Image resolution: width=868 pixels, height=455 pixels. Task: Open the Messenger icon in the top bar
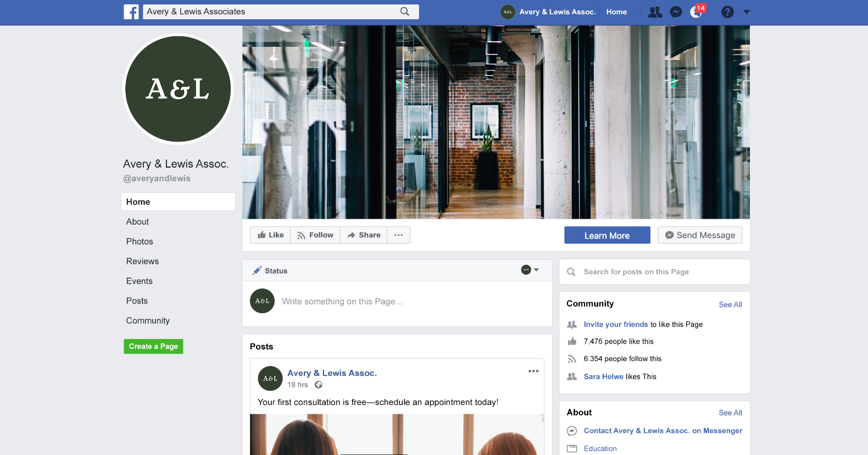(676, 12)
